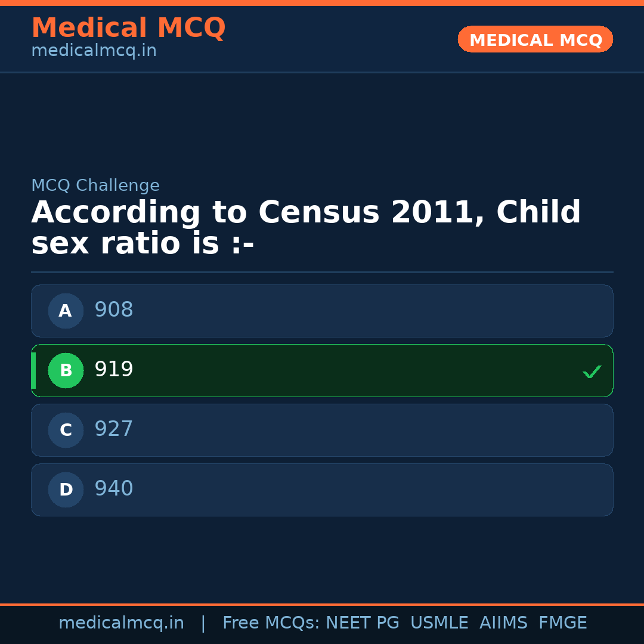Click the orange MEDICAL MCQ badge
The width and height of the screenshot is (644, 644).
click(535, 39)
